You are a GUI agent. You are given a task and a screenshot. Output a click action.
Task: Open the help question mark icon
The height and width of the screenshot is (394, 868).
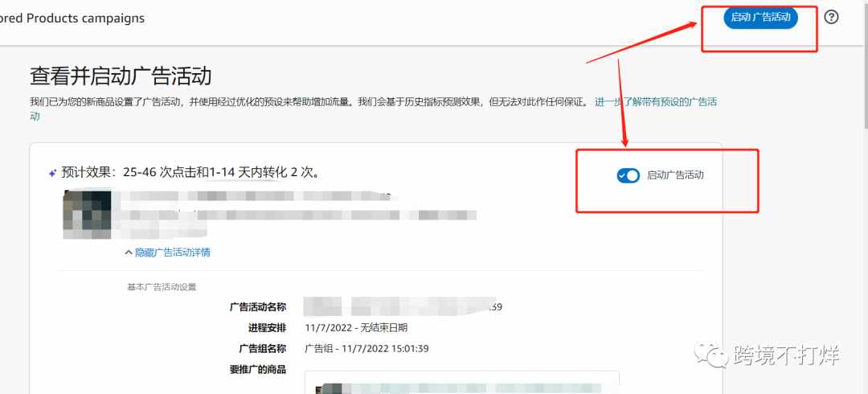pyautogui.click(x=831, y=17)
